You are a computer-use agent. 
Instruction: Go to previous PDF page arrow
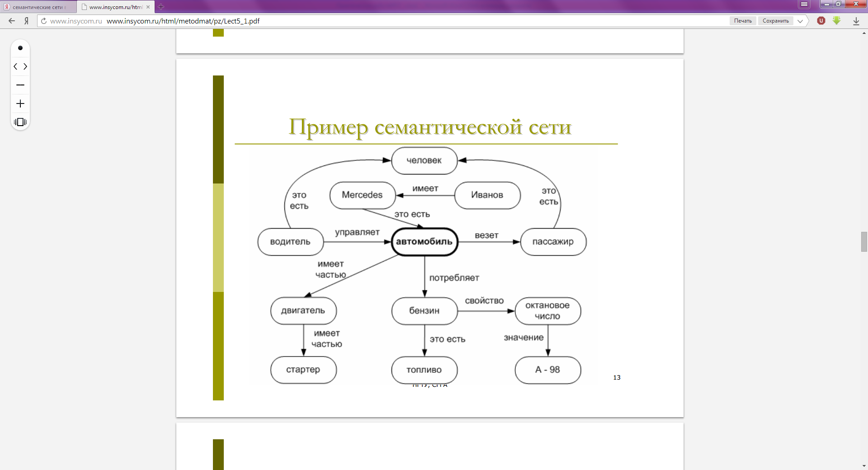(x=16, y=66)
